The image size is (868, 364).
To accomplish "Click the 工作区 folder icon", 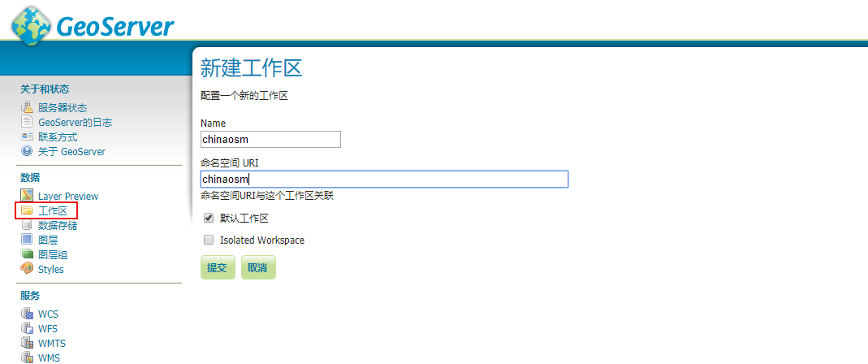I will [x=27, y=210].
